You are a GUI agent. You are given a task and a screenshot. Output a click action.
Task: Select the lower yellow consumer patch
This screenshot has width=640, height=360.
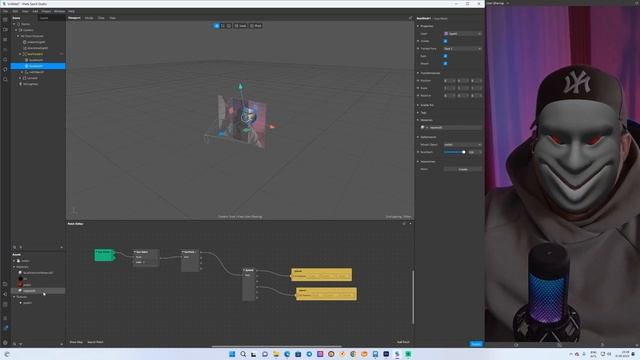(326, 294)
